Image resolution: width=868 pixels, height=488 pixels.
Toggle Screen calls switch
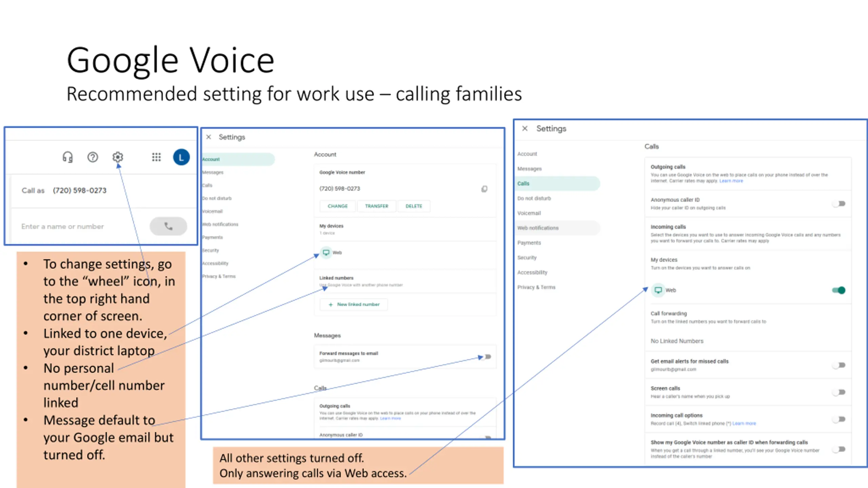click(839, 392)
